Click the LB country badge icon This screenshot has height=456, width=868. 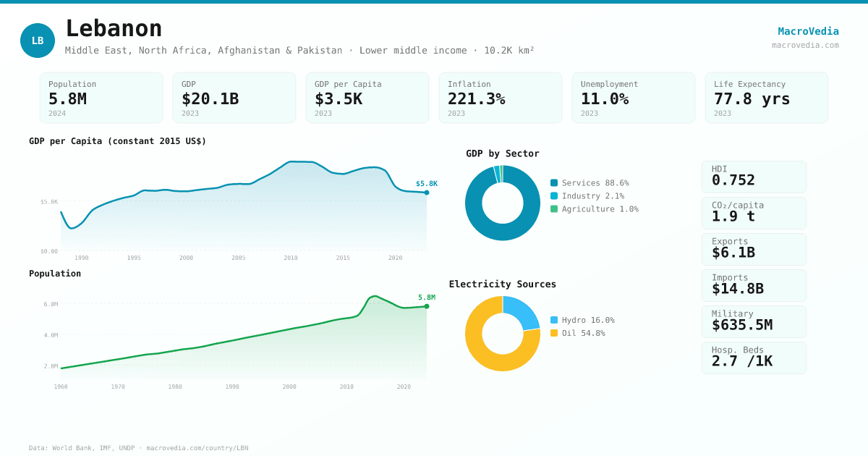point(38,41)
